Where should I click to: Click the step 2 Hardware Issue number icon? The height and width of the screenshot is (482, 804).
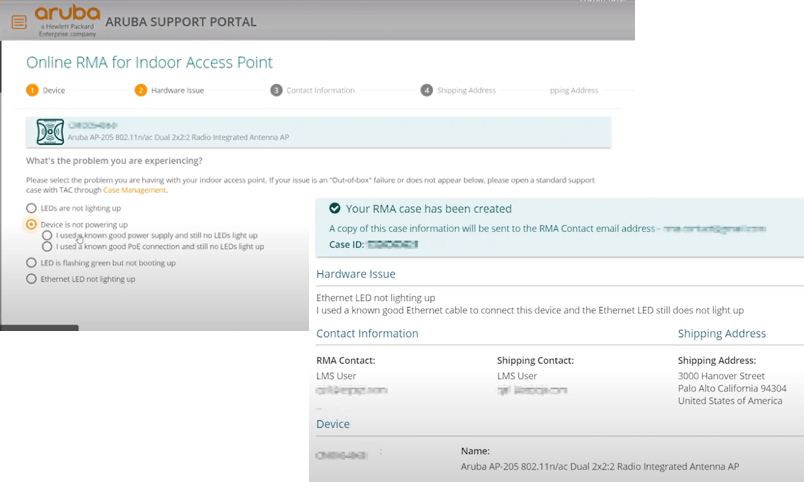140,90
